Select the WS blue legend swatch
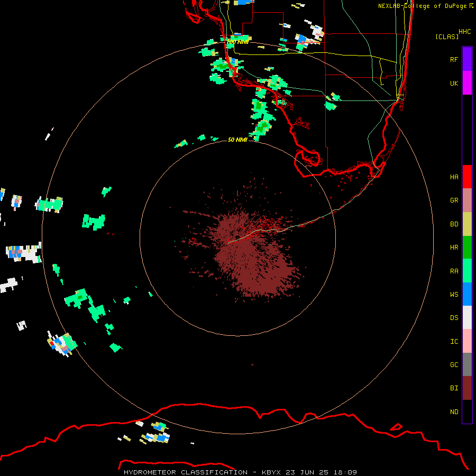 (x=467, y=294)
